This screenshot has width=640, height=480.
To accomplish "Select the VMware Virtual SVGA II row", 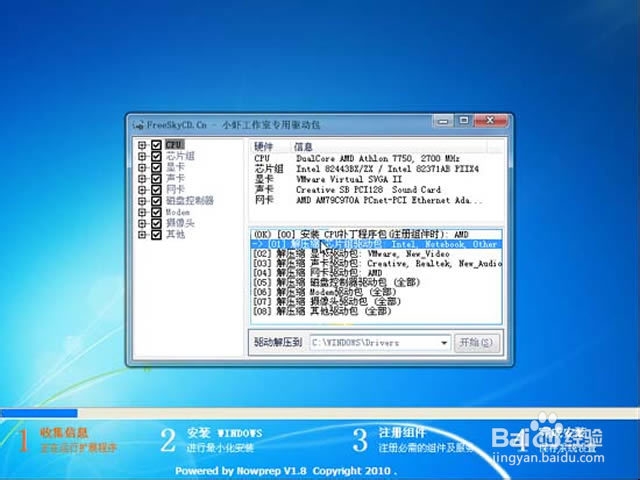I will click(367, 179).
